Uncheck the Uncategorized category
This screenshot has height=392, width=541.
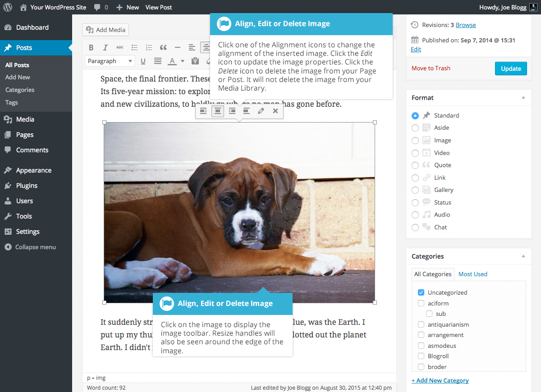(421, 292)
